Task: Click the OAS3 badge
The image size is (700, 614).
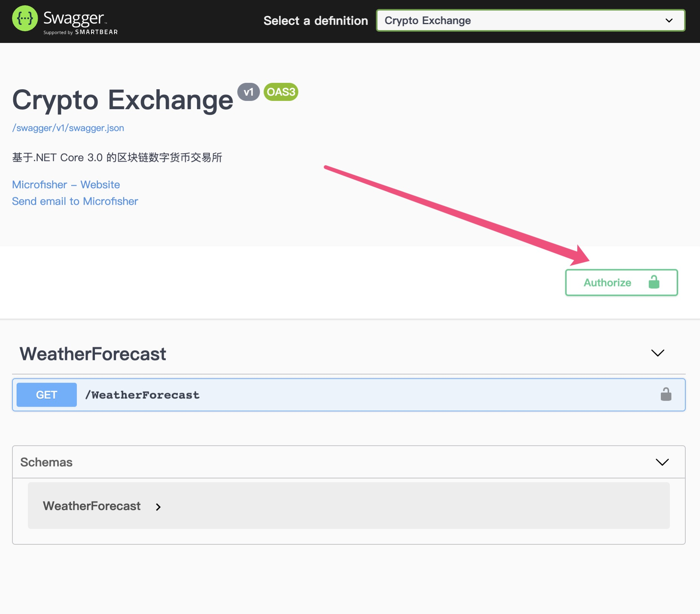Action: click(281, 92)
